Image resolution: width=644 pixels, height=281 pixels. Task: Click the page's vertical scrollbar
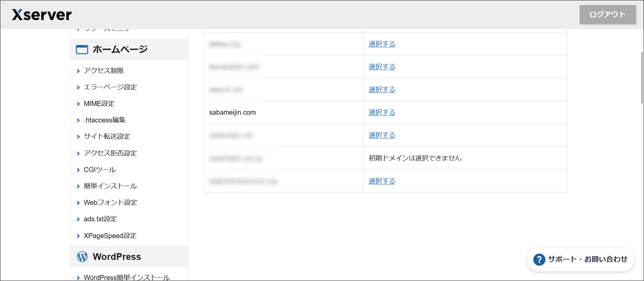click(642, 78)
